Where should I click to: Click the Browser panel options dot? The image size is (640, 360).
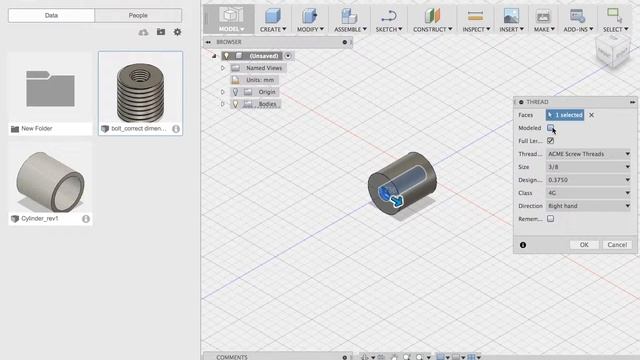[344, 42]
